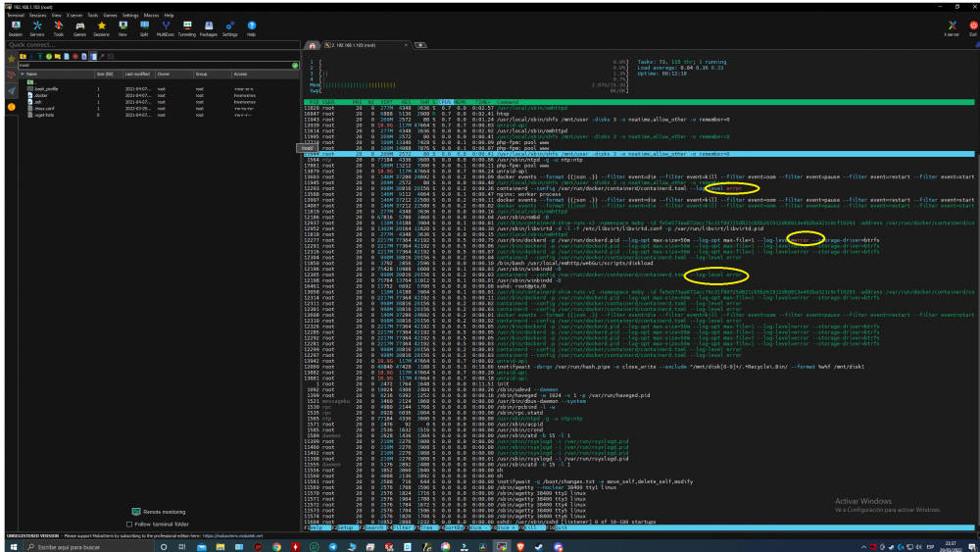The width and height of the screenshot is (980, 552).
Task: Click the X server icon at top right
Action: [x=952, y=28]
